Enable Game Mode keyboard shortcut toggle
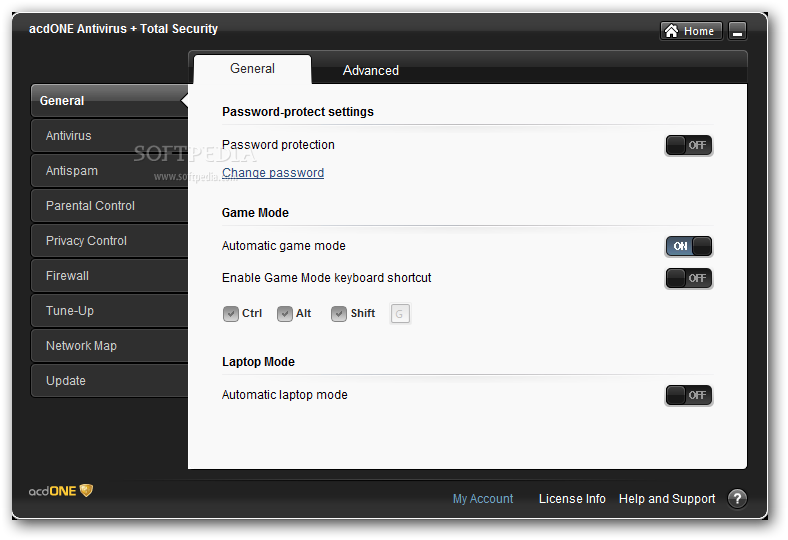 pos(689,278)
